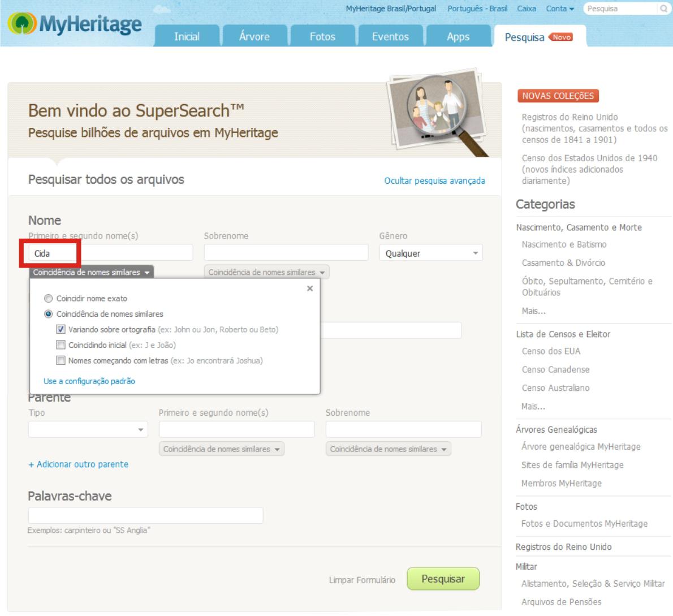Click Parente Sobrenome input field
Viewport: 673px width, 616px height.
point(403,429)
